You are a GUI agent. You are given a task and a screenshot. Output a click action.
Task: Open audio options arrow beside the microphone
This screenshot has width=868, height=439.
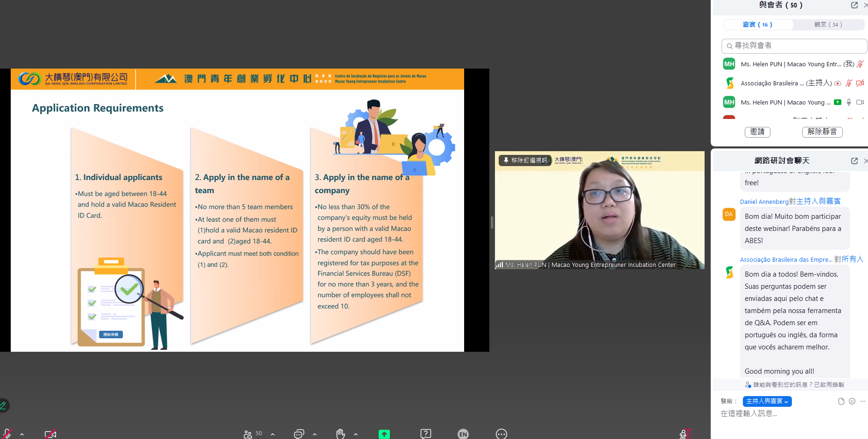22,434
